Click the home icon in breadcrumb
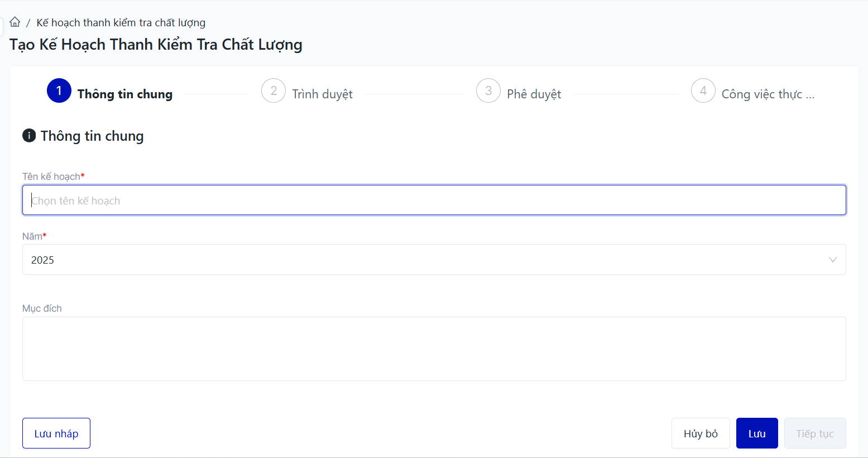Viewport: 868px width, 458px height. point(15,22)
